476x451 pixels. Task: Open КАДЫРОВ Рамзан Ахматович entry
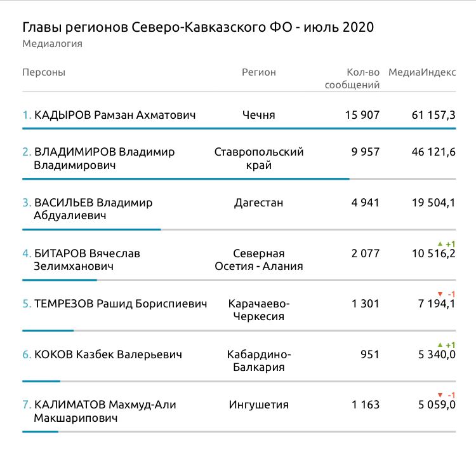pyautogui.click(x=114, y=115)
